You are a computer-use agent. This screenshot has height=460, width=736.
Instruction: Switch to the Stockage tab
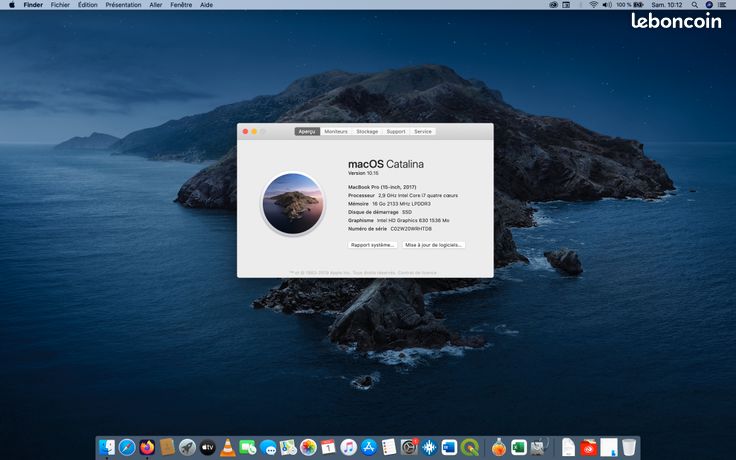click(367, 131)
